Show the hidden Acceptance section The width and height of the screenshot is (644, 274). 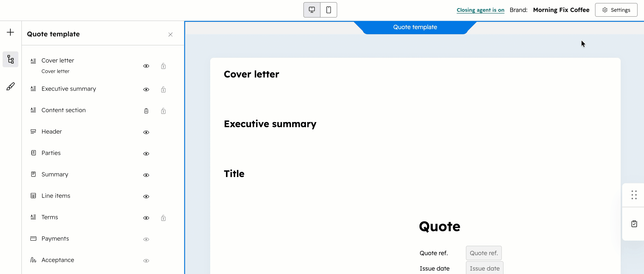tap(146, 261)
